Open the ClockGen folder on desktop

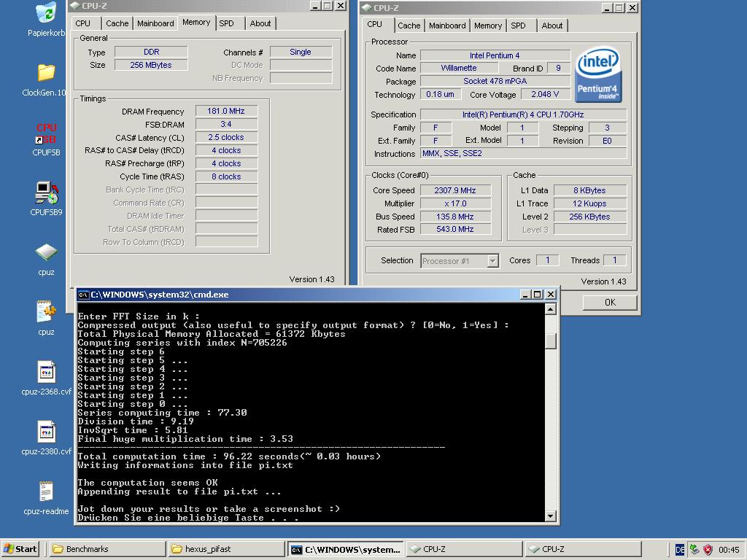(x=46, y=73)
